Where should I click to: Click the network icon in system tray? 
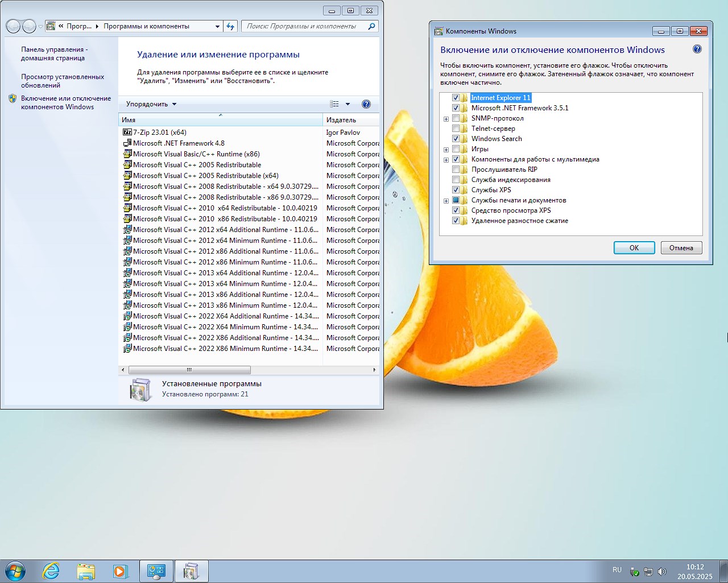[x=648, y=572]
